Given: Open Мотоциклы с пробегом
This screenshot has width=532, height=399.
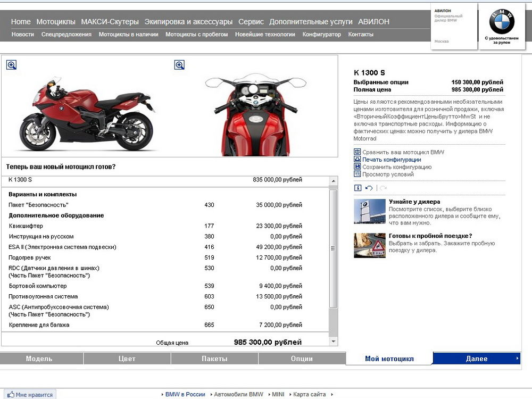Looking at the screenshot, I should click(x=197, y=34).
